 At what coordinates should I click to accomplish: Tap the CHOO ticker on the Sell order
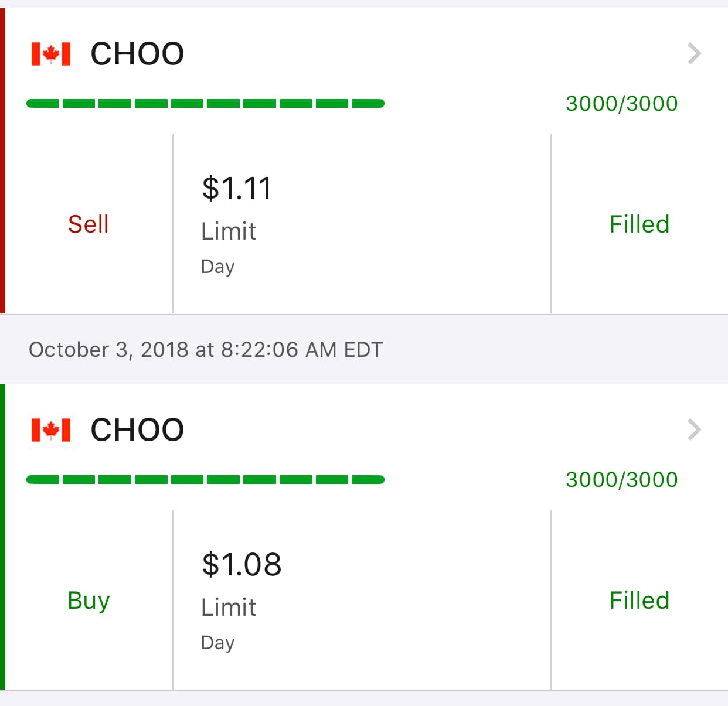(137, 54)
